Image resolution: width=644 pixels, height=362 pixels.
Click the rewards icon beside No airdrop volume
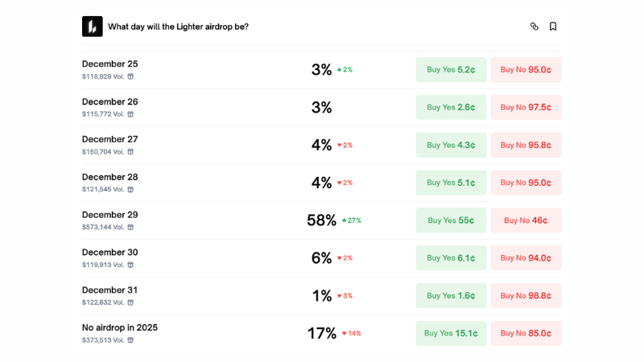click(x=130, y=340)
